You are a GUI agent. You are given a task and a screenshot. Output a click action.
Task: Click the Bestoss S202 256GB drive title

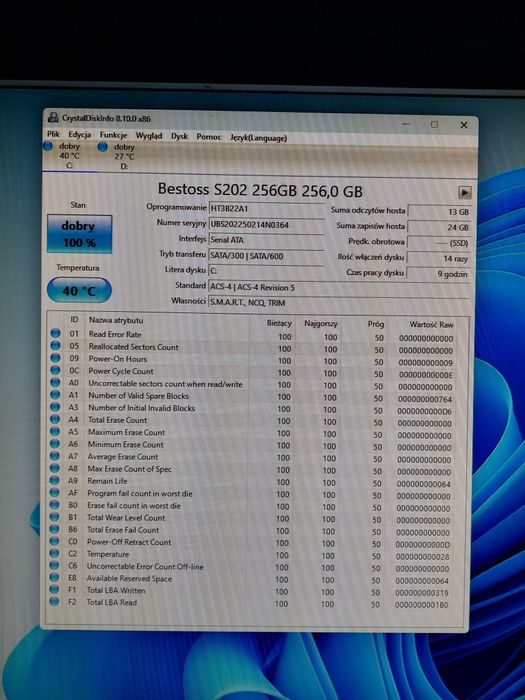(x=260, y=190)
